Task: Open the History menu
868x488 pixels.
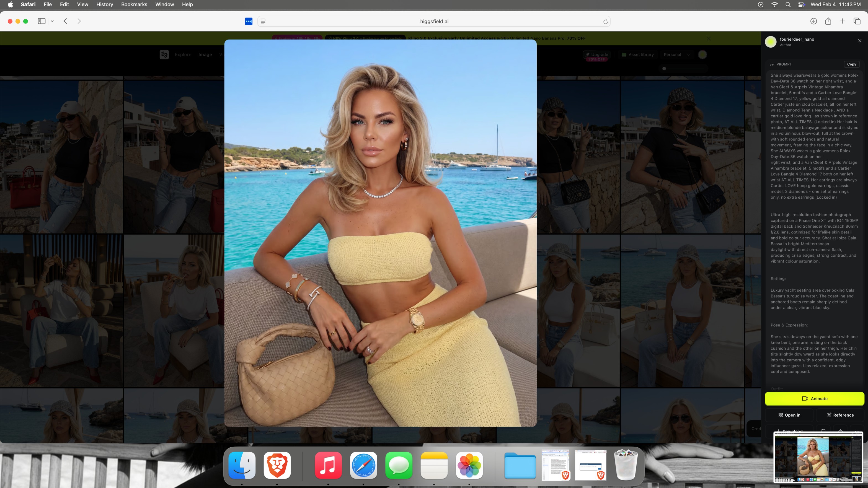Action: [x=104, y=4]
